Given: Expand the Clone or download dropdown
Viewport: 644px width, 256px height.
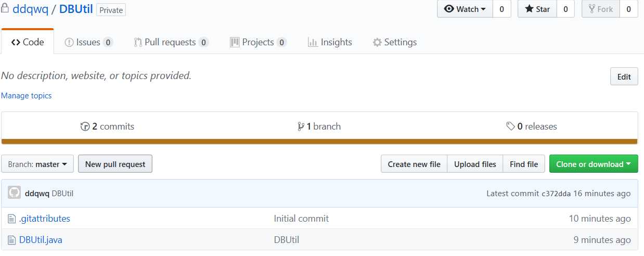Looking at the screenshot, I should click(x=594, y=164).
